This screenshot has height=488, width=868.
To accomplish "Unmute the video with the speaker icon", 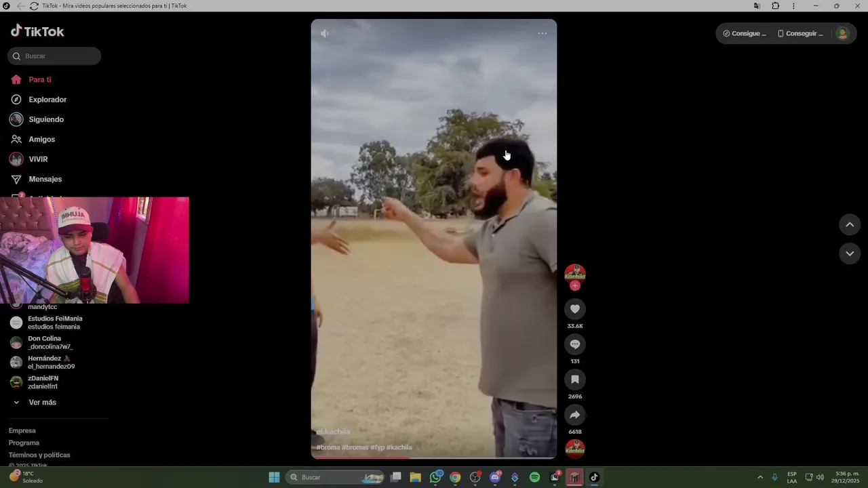I will [x=325, y=33].
